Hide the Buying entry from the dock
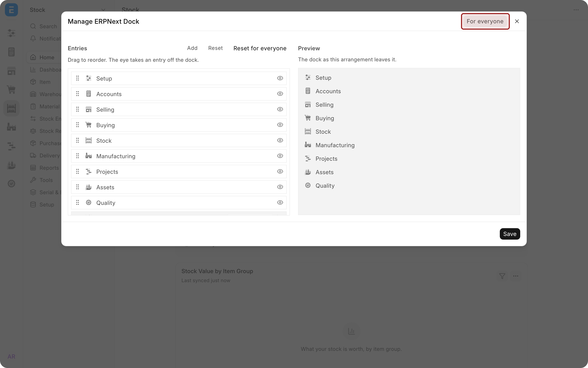 coord(280,125)
